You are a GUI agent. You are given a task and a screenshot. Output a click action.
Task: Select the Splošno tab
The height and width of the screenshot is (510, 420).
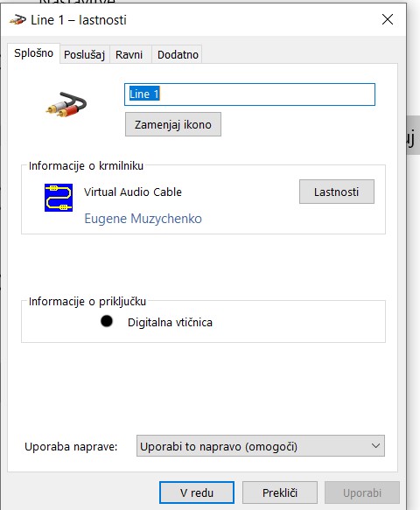pos(33,53)
